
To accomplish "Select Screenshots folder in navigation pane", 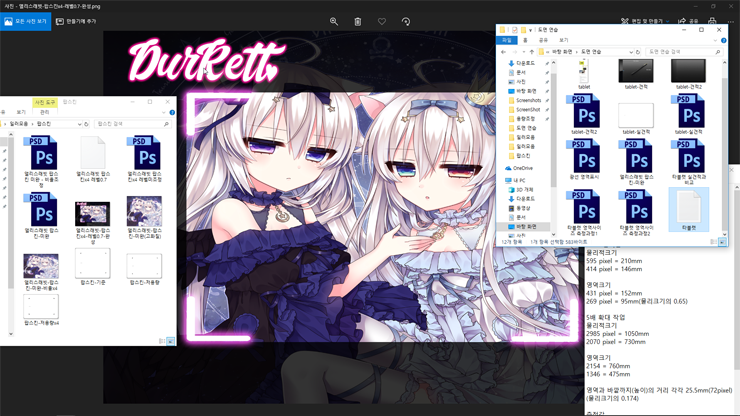I will point(528,101).
